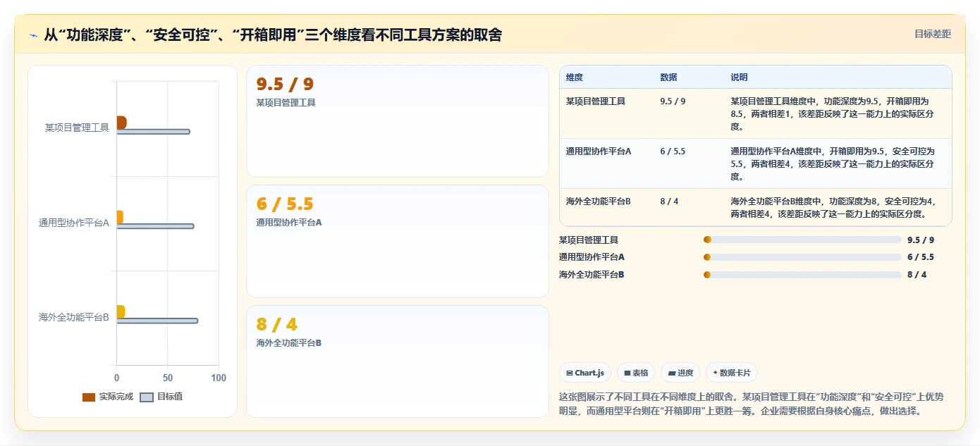Click the 表格 tag chip
This screenshot has height=446, width=980.
(636, 373)
